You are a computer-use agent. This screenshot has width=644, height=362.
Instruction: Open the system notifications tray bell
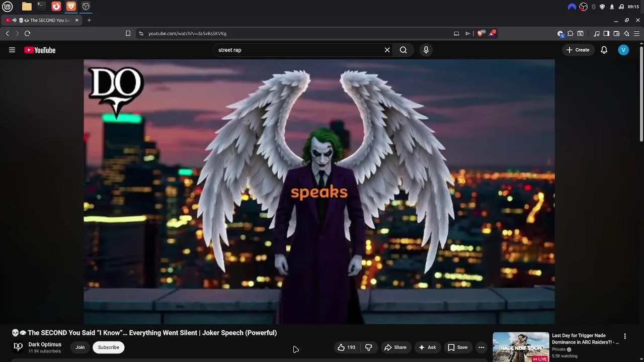(x=612, y=7)
